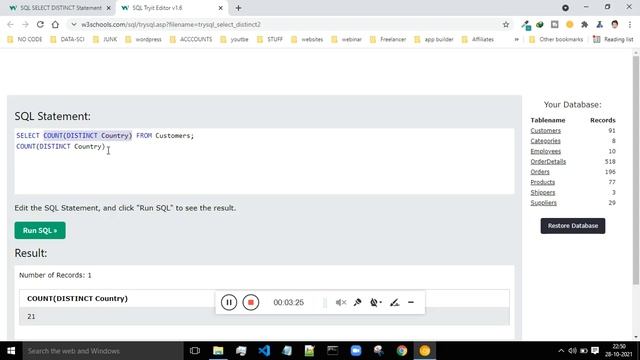This screenshot has height=360, width=640.
Task: Minimize the recording toolbar
Action: [411, 302]
